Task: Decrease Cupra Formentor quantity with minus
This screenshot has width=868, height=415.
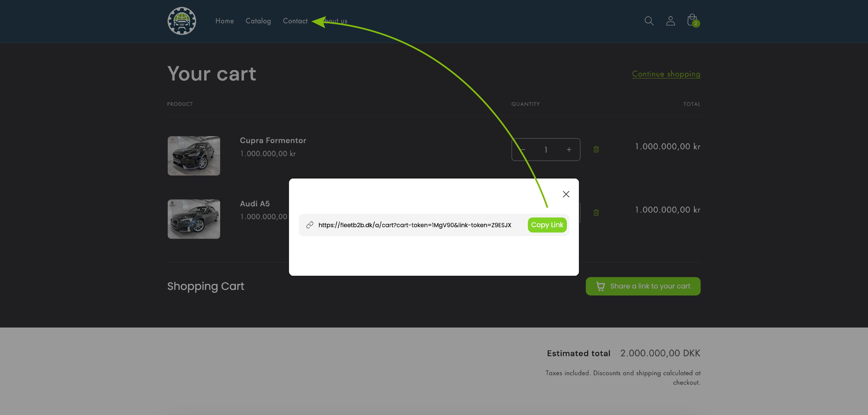Action: (522, 149)
